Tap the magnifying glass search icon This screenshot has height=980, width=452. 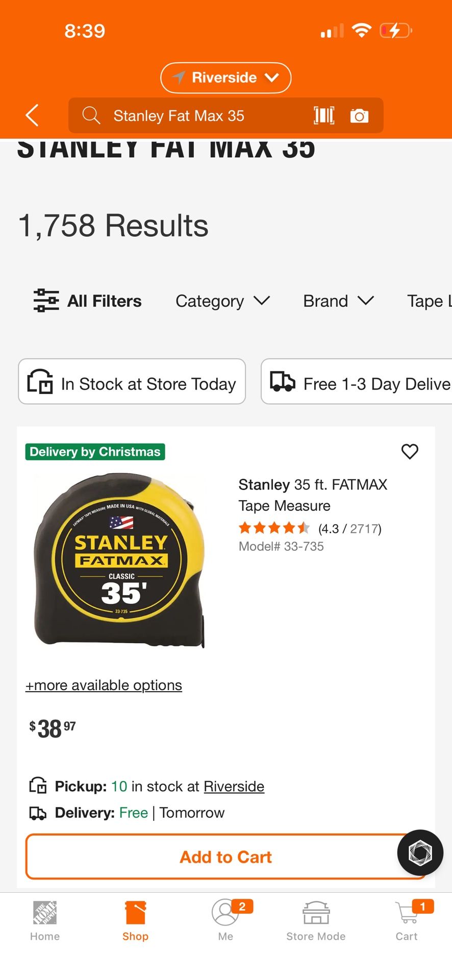91,115
